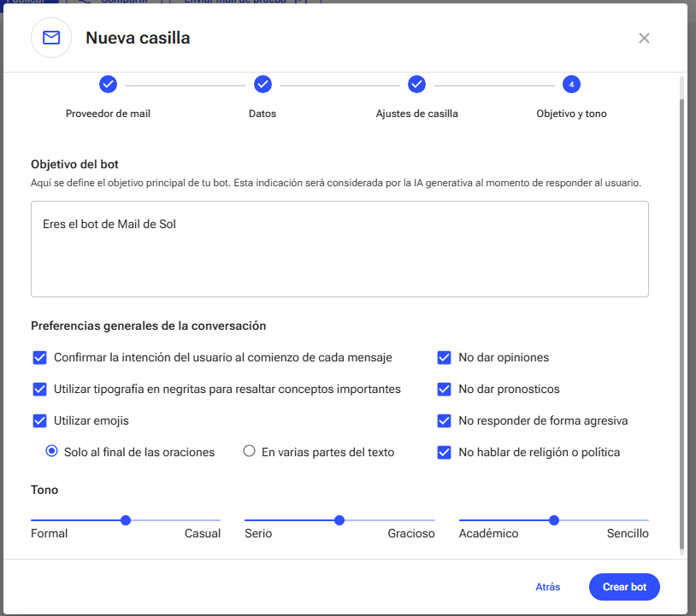Toggle No hablar de religión o política
Viewport: 696px width, 616px height.
pyautogui.click(x=444, y=452)
